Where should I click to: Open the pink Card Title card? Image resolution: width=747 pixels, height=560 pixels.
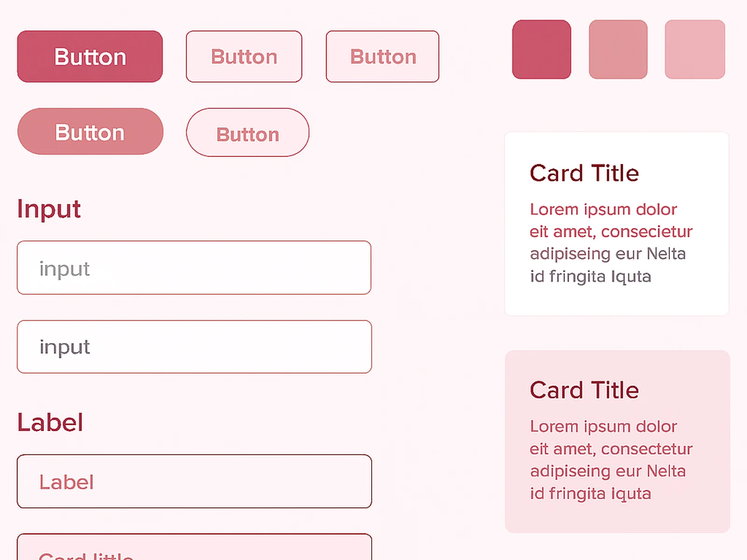coord(617,441)
